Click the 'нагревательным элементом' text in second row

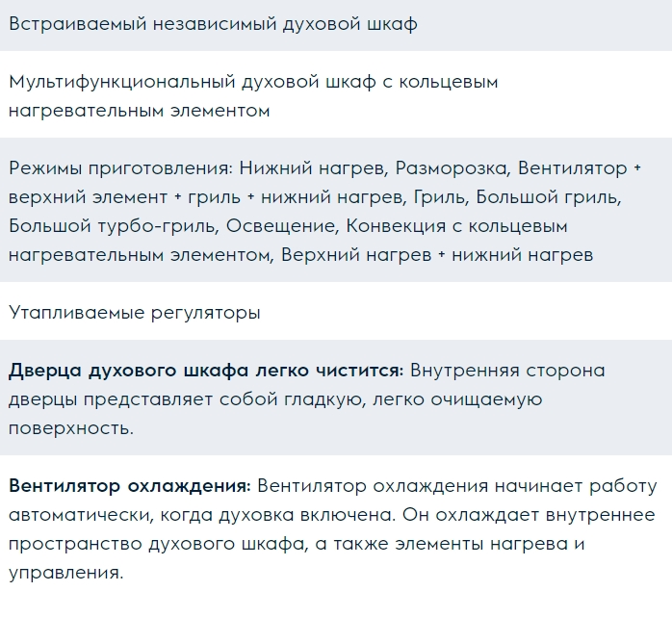(x=139, y=111)
